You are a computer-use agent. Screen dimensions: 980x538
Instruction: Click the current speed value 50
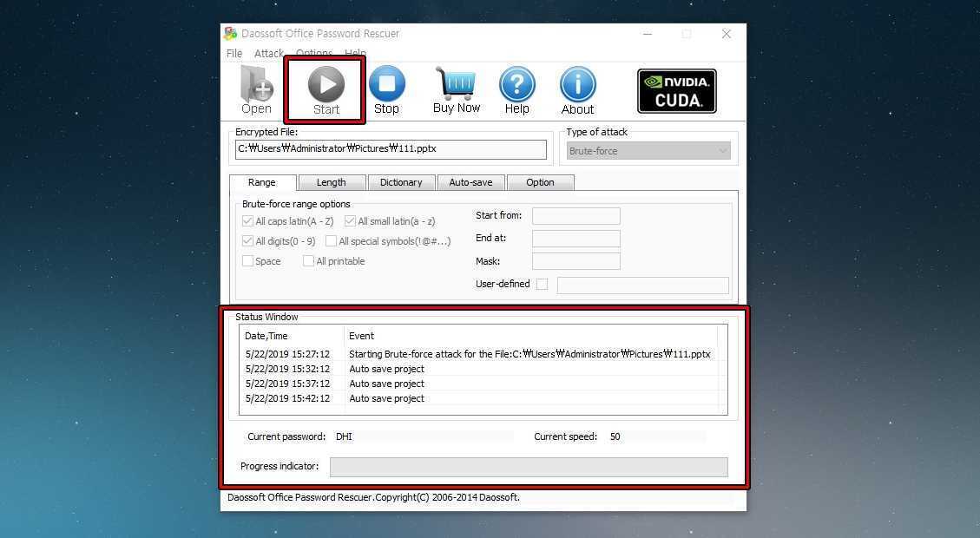point(615,436)
